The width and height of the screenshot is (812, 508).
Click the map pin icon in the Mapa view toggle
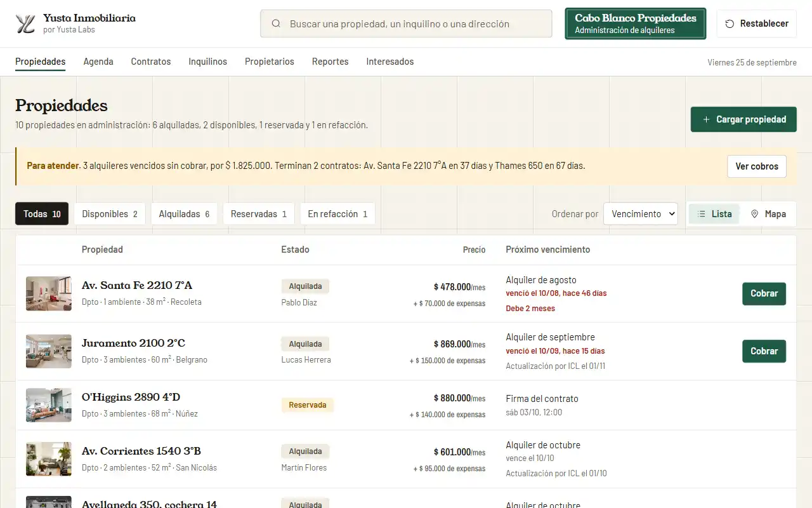pos(754,214)
